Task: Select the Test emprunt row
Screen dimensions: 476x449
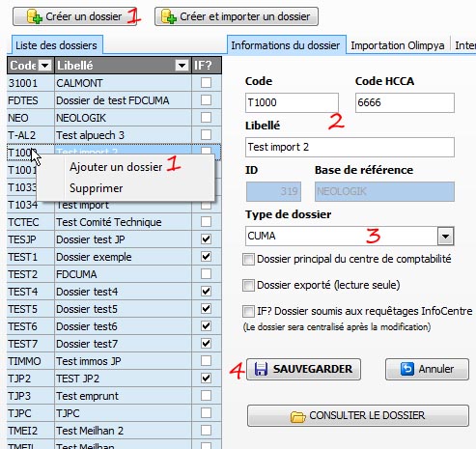Action: click(114, 396)
